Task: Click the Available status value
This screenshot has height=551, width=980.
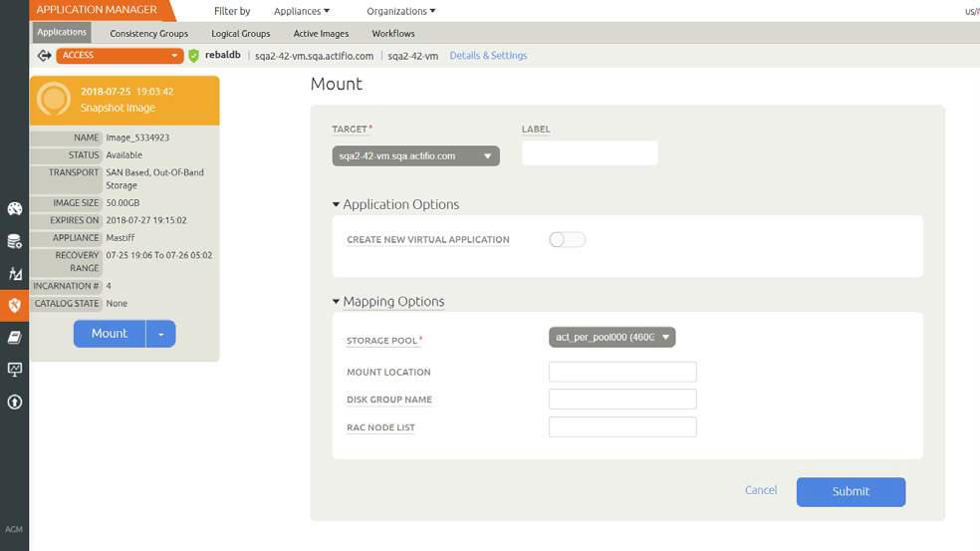Action: click(x=123, y=155)
